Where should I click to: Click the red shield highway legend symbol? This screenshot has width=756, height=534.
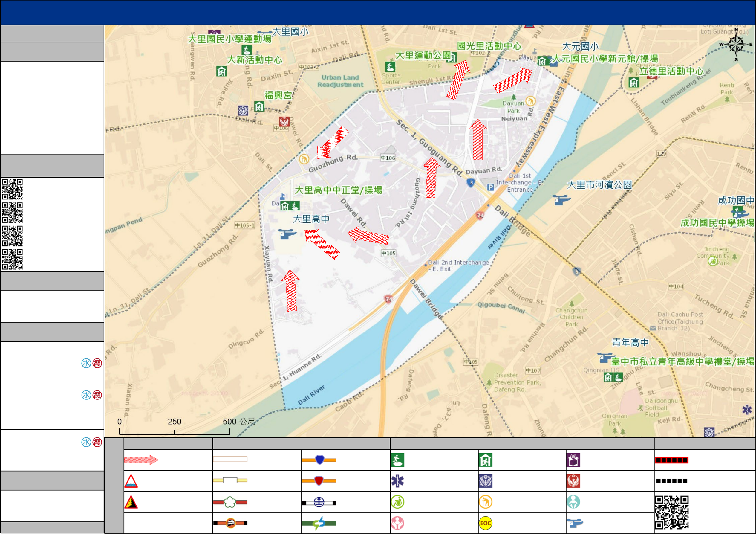[x=319, y=481]
